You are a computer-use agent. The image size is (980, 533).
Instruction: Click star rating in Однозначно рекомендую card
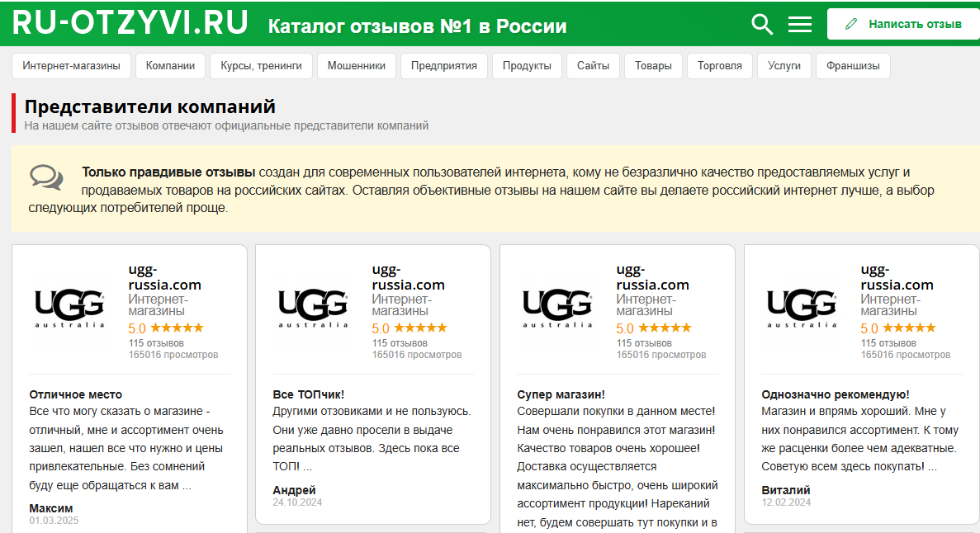coord(909,328)
